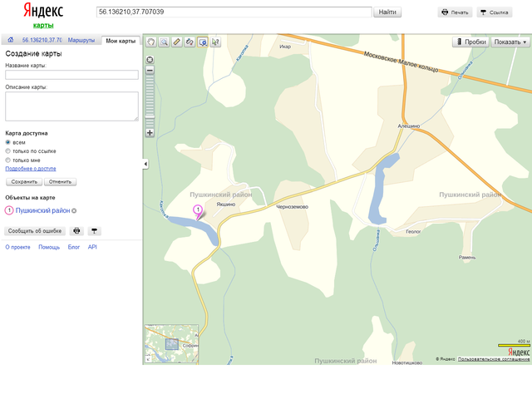This screenshot has height=409, width=532.
Task: Select the 'What's here' cursor tool
Action: (215, 42)
